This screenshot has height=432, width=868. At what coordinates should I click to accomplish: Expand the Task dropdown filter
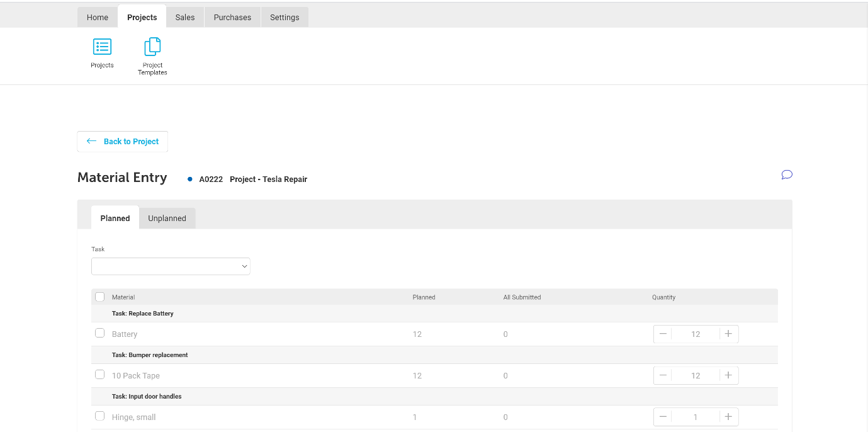pos(171,266)
